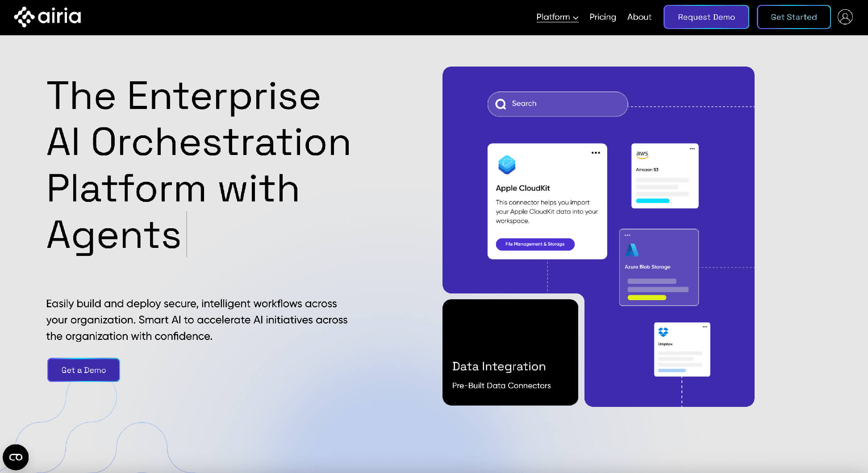This screenshot has height=473, width=868.
Task: Expand the Platform dropdown menu
Action: (557, 17)
